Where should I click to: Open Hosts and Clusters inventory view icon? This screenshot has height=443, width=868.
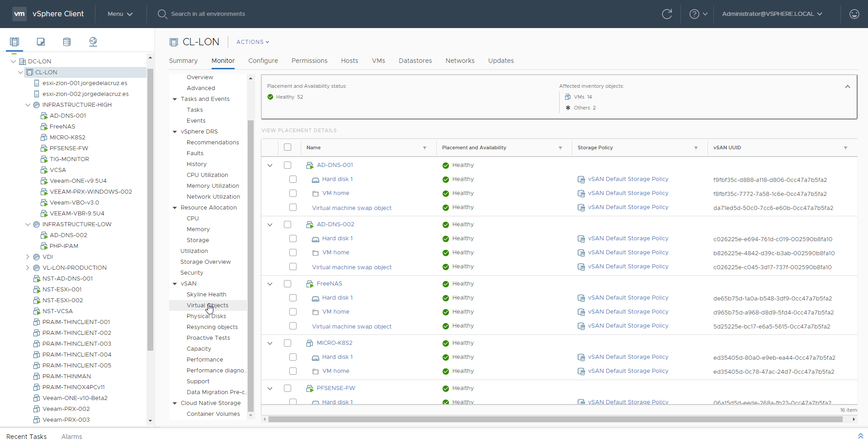(x=14, y=42)
